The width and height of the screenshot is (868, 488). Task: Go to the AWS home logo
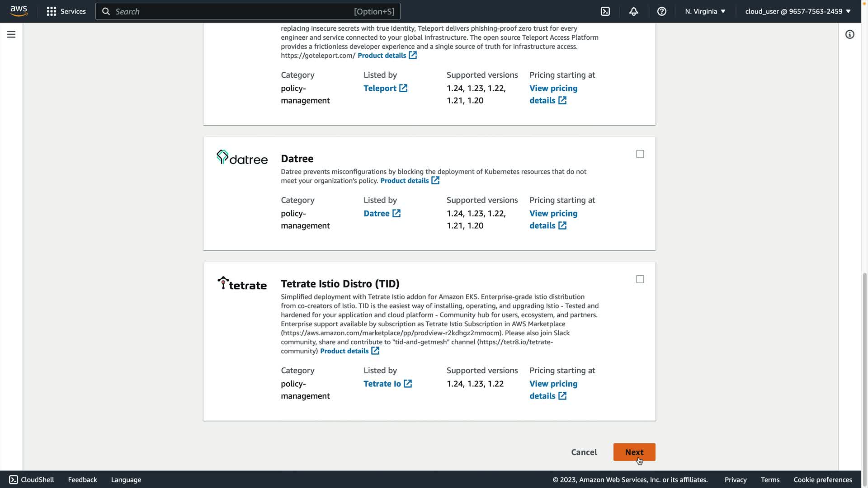tap(19, 11)
